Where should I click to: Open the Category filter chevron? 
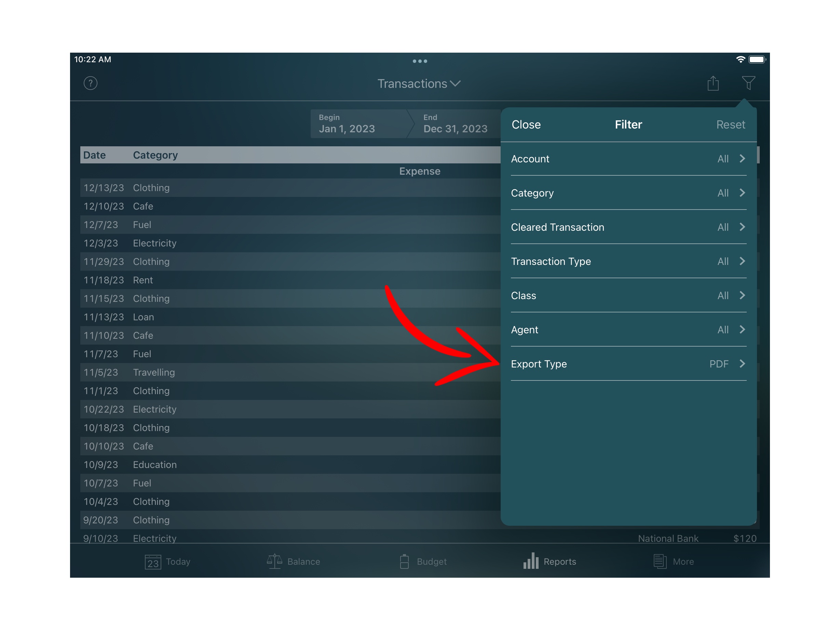tap(742, 193)
